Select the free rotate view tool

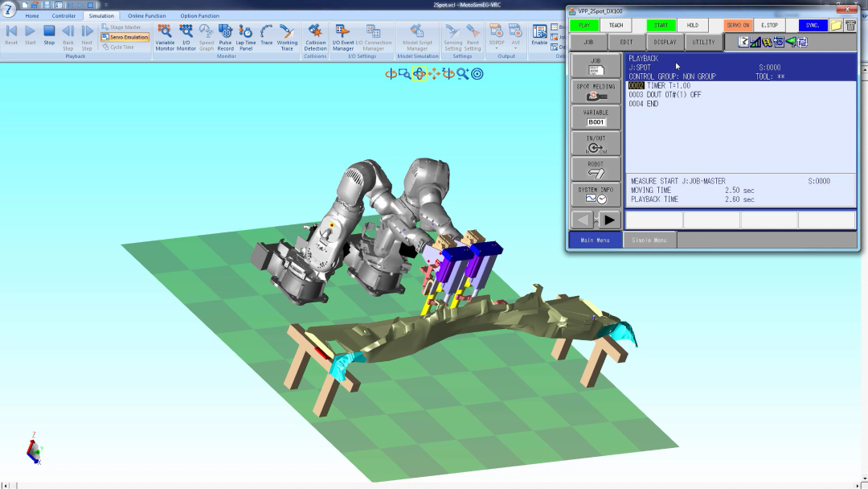pos(419,74)
